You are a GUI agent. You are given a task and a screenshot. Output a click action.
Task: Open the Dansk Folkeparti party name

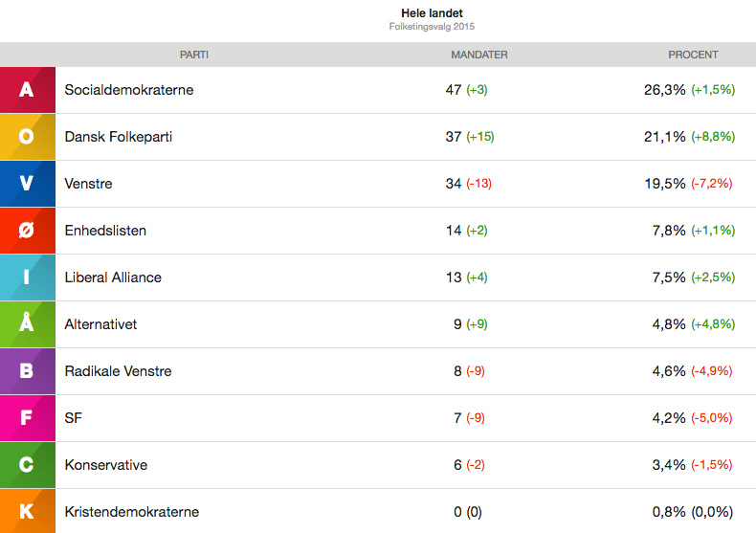pos(119,137)
